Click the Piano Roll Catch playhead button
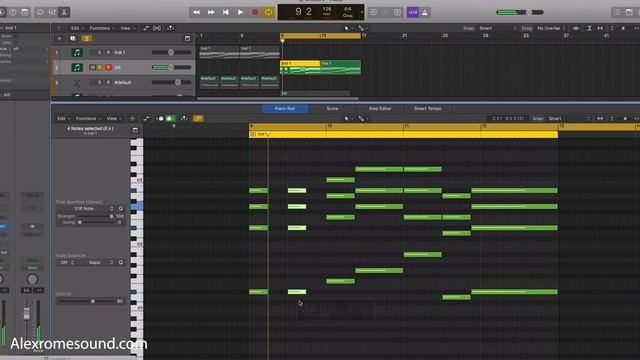This screenshot has height=360, width=640. coord(184,118)
